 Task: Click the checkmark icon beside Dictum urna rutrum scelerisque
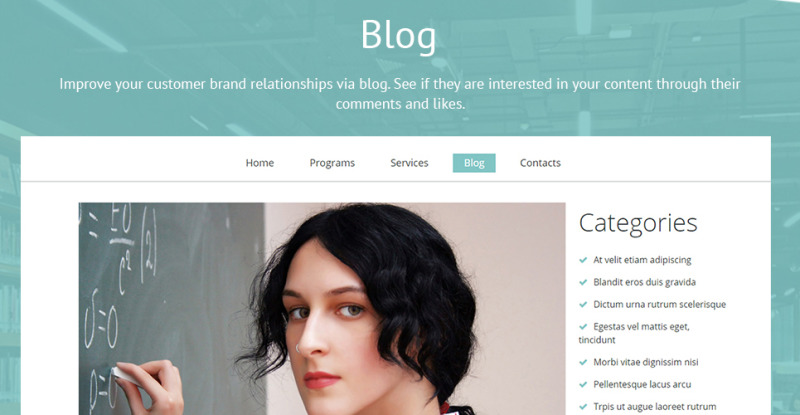[x=583, y=305]
